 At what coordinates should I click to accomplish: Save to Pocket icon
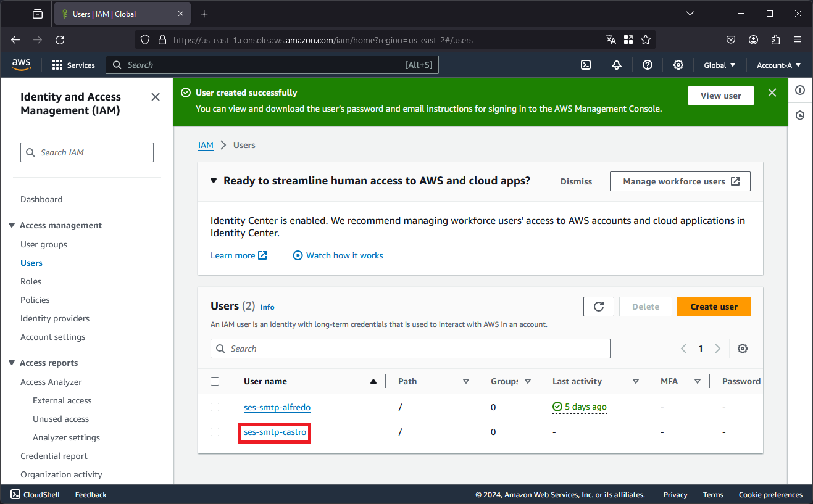click(731, 39)
